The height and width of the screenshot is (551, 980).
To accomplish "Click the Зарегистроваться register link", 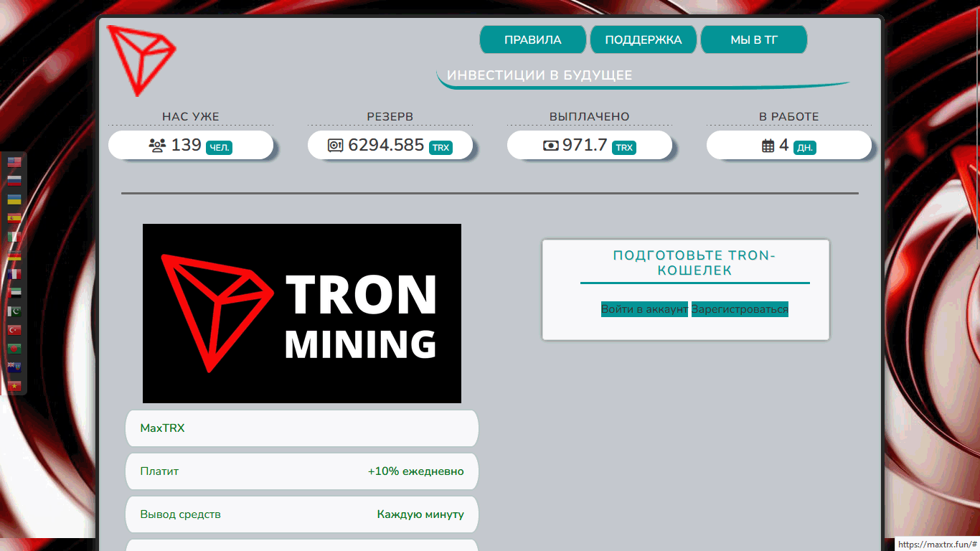I will pyautogui.click(x=740, y=309).
